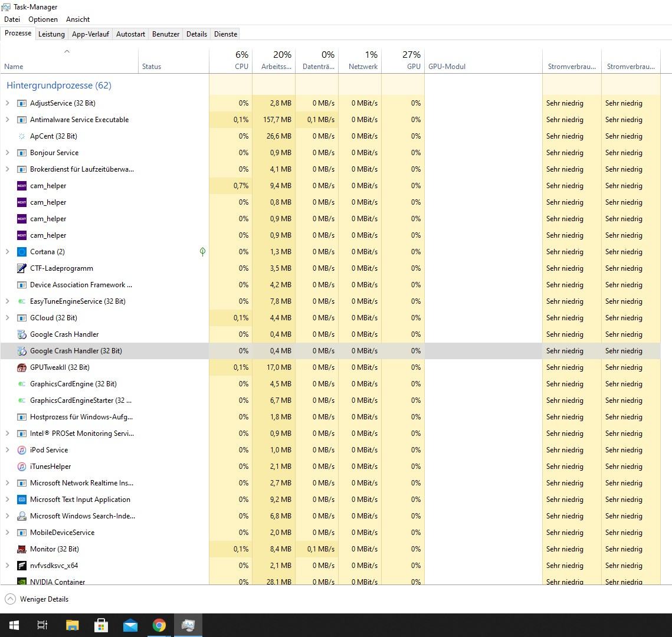Click the Google Crash Handler (32 Bit) icon
Screen dimensions: 672x637
coord(21,351)
